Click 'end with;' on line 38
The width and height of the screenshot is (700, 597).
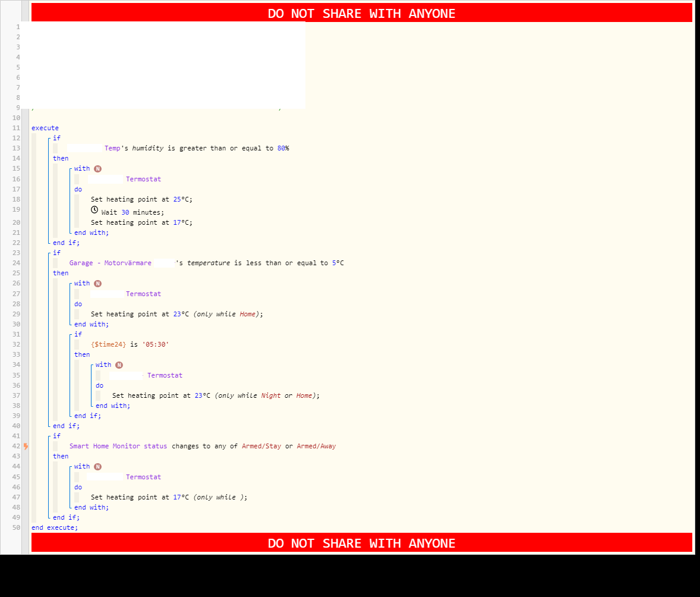(113, 406)
